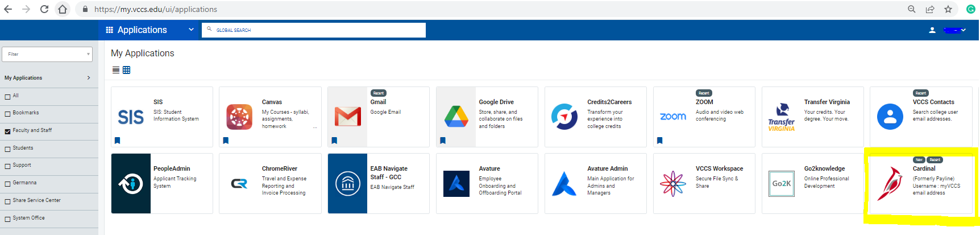This screenshot has height=235, width=980.
Task: Open VCCS Contacts person icon
Action: pos(890,117)
